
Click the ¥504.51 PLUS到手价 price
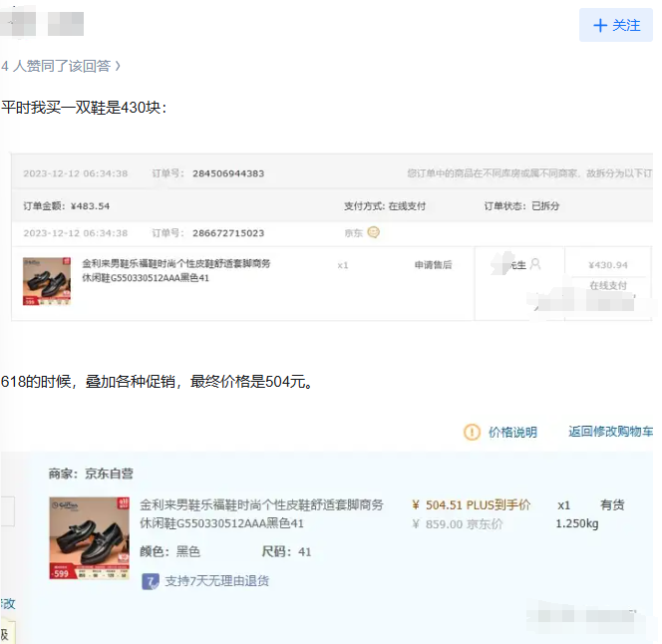coord(471,504)
